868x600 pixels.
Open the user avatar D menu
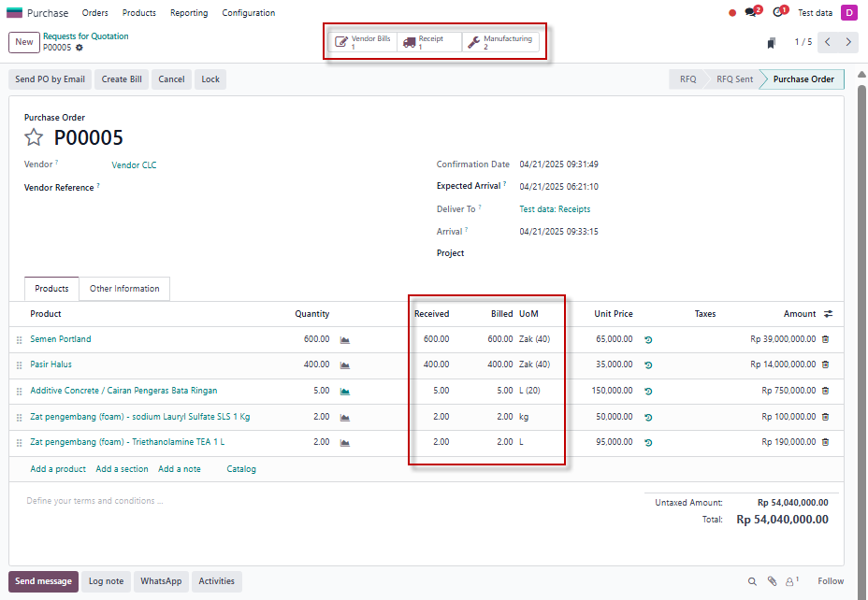pyautogui.click(x=848, y=12)
